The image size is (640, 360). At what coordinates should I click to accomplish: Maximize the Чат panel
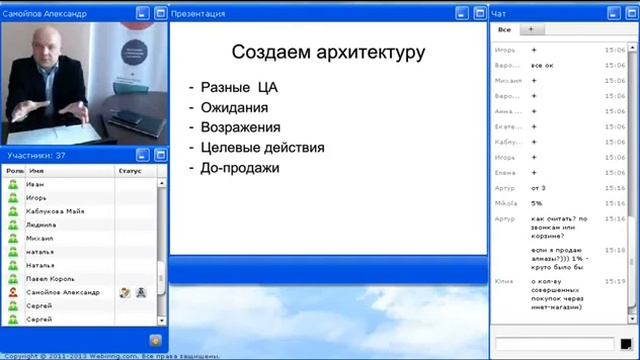(631, 13)
